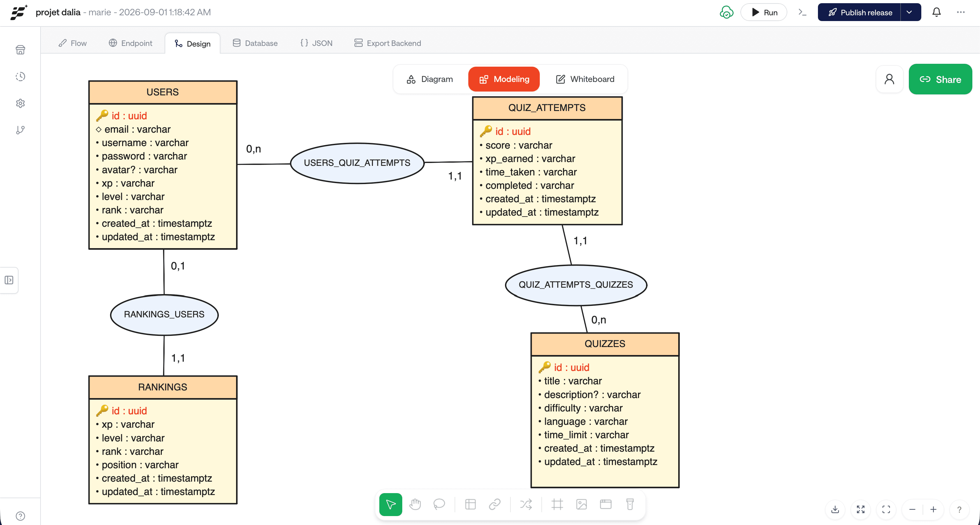Open the three-dot more options menu
Screen dimensions: 980x525
click(x=961, y=12)
